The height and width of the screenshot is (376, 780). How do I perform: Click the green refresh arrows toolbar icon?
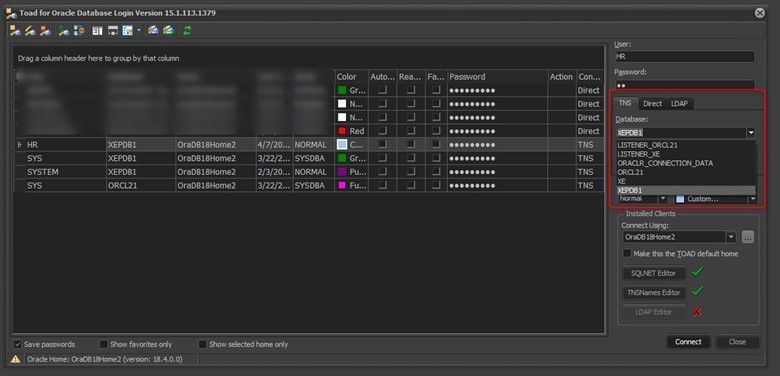187,31
